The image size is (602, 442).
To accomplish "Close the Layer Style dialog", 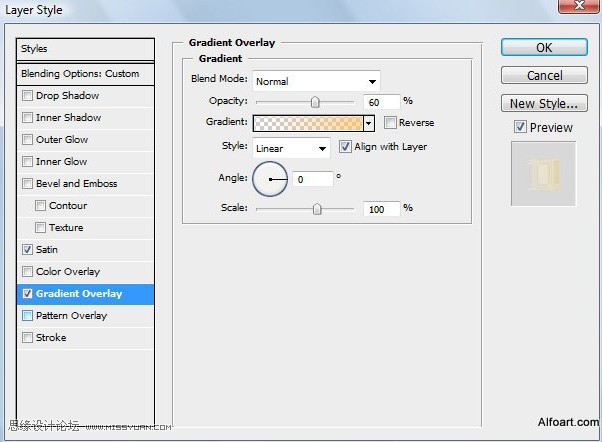I will (x=579, y=5).
